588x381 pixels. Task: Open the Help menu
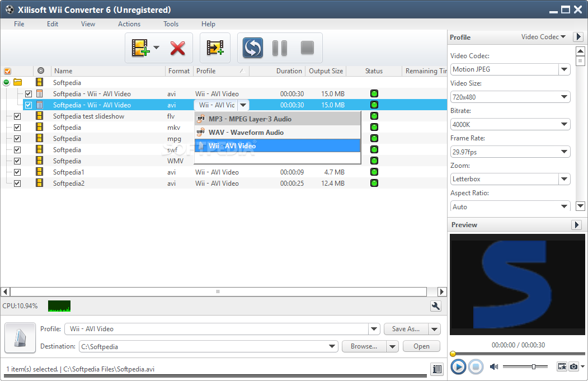(208, 24)
